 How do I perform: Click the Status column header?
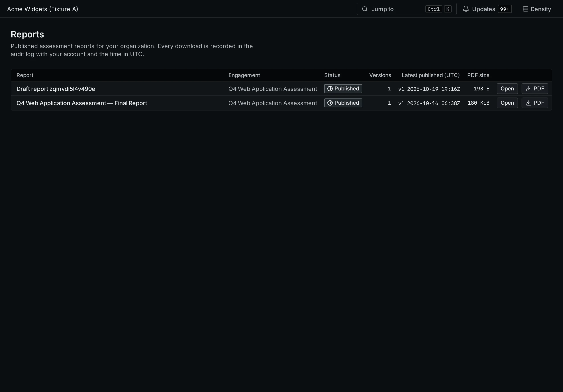pos(332,75)
